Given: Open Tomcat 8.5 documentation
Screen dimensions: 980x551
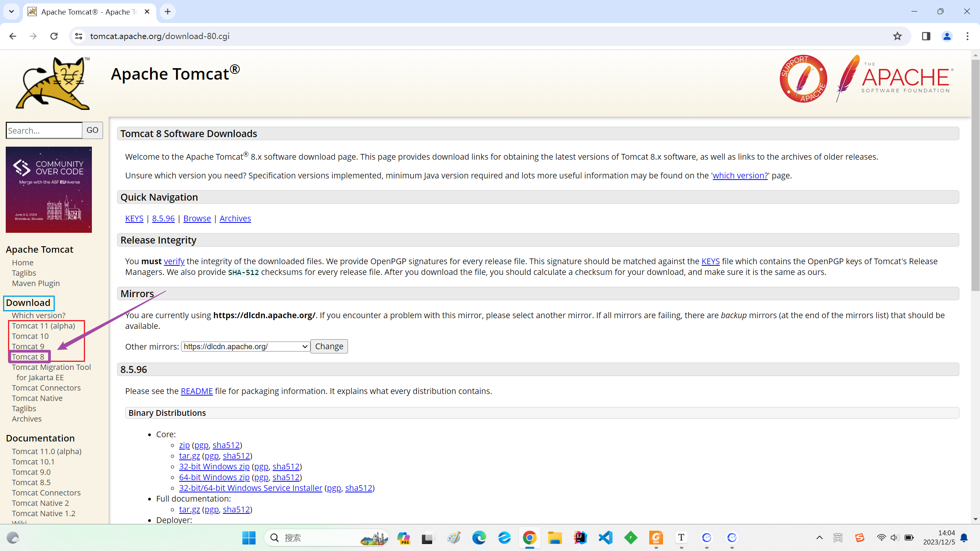Looking at the screenshot, I should tap(31, 482).
